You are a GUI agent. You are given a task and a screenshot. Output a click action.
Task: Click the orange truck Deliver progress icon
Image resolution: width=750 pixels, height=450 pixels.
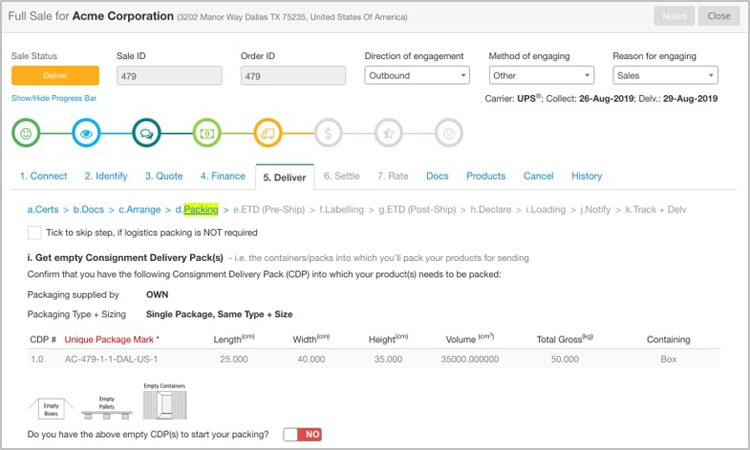click(268, 133)
